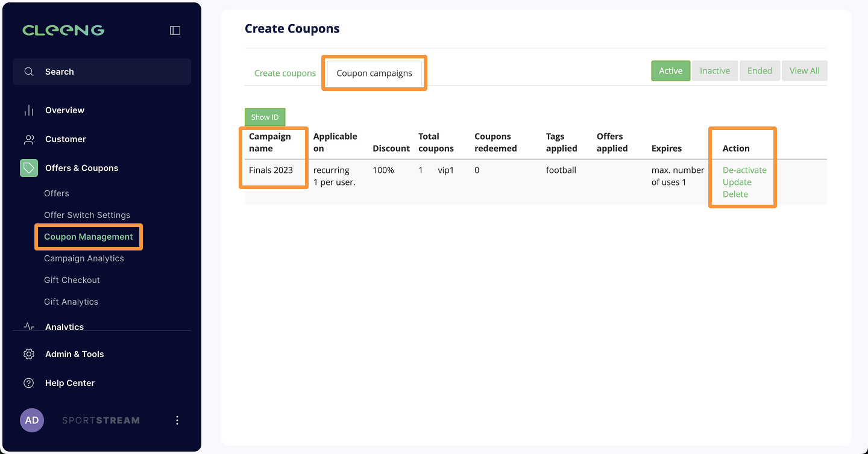The width and height of the screenshot is (868, 454).
Task: Click the Show ID button
Action: click(265, 117)
